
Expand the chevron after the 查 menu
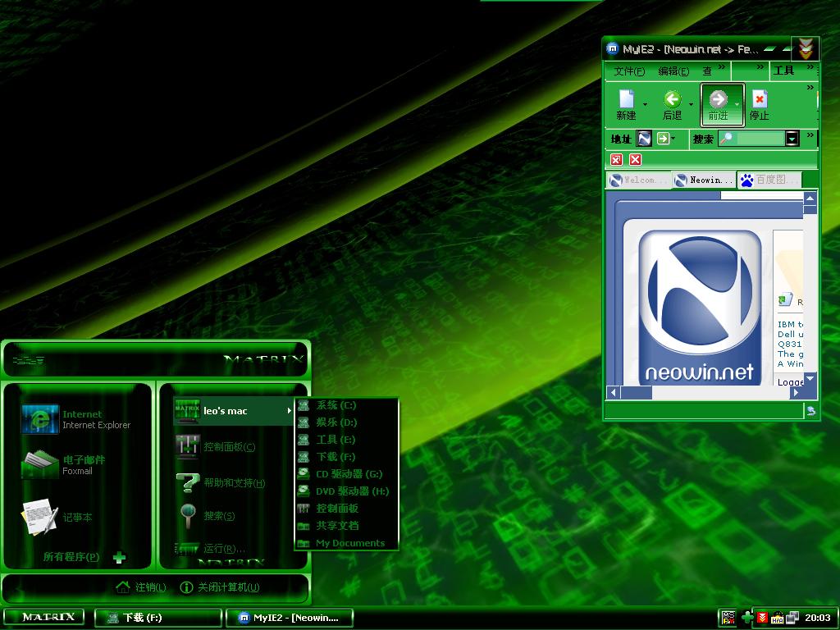coord(722,67)
